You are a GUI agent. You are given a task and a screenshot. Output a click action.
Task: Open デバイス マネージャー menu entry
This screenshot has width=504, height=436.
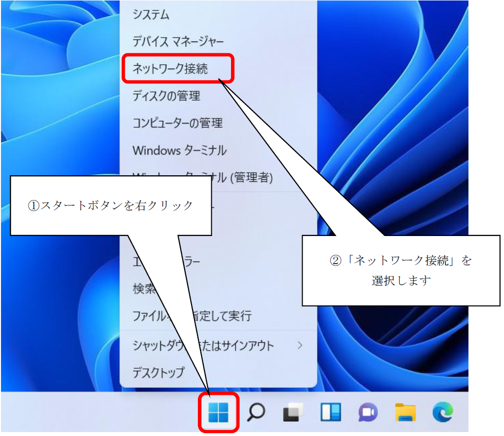click(x=178, y=41)
